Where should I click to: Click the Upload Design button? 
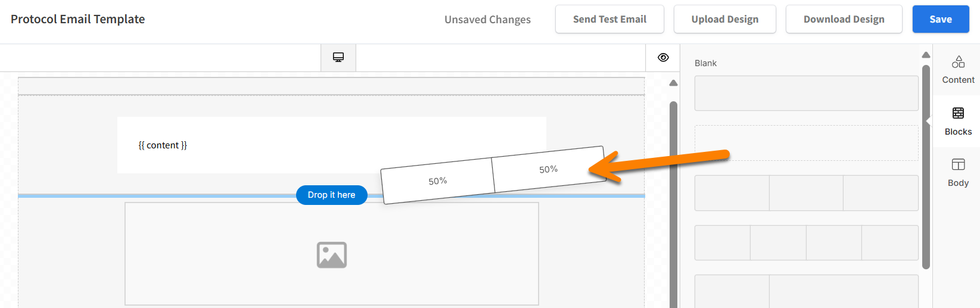[724, 19]
